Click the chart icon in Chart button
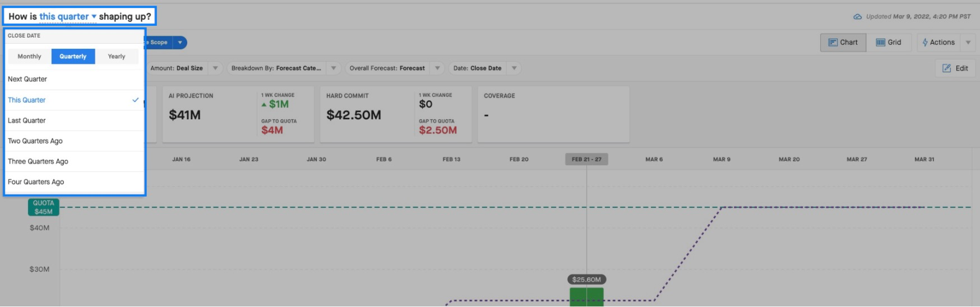 pos(833,43)
